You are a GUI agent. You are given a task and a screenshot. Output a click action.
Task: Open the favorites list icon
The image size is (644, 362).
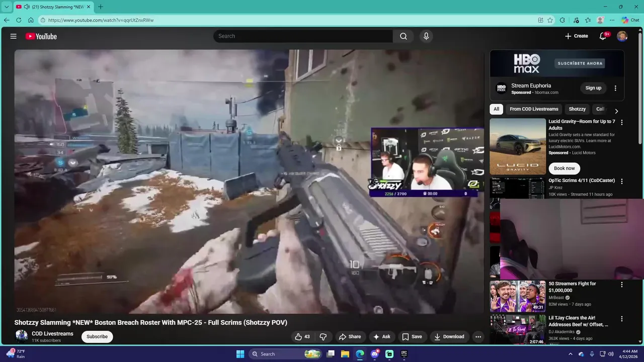[x=588, y=20]
